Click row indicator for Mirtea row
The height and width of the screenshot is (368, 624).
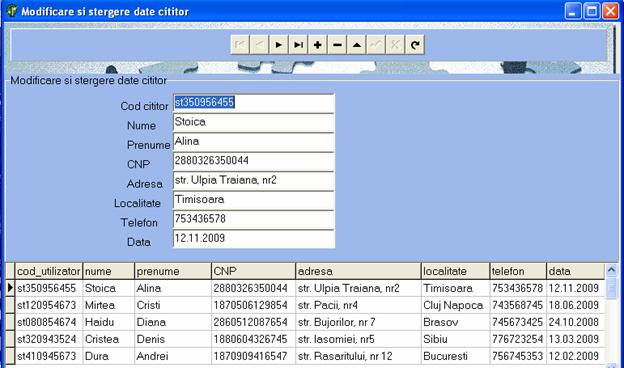click(10, 306)
